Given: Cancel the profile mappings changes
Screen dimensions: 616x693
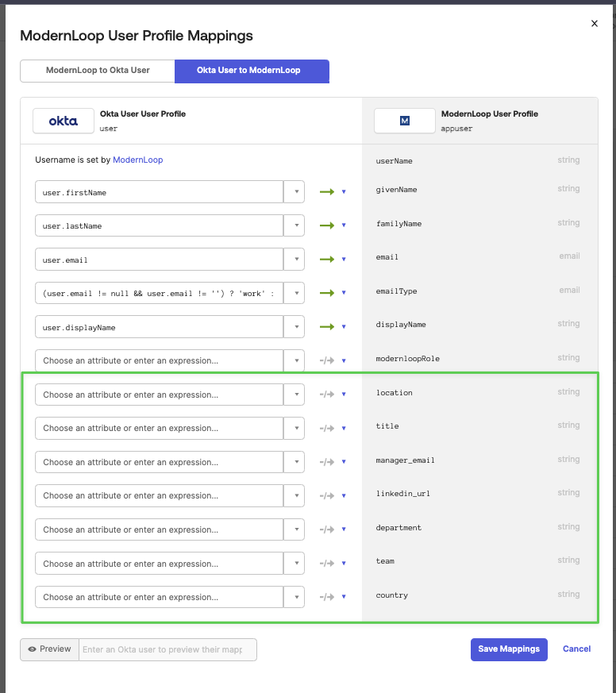Looking at the screenshot, I should click(x=576, y=649).
